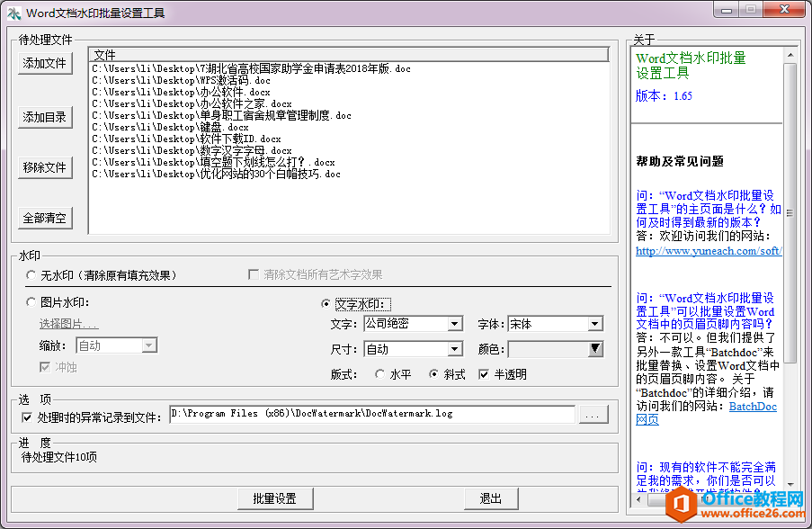Toggle 处理时的异常记录到文件 checkbox

(27, 417)
